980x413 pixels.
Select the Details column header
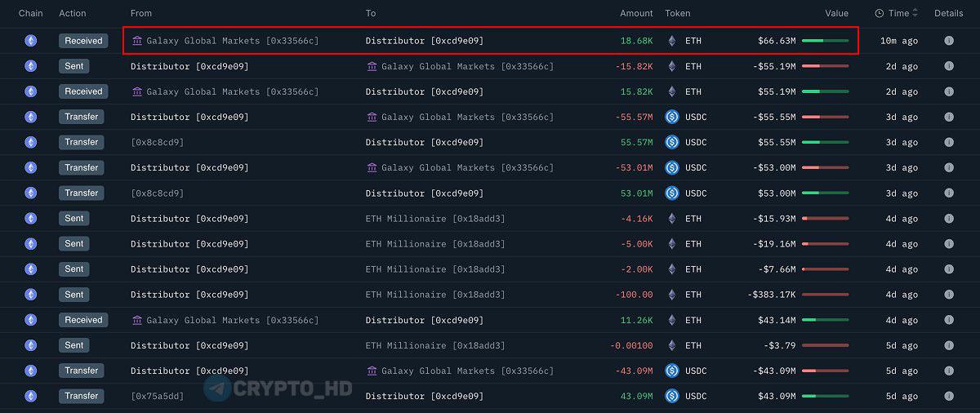949,13
